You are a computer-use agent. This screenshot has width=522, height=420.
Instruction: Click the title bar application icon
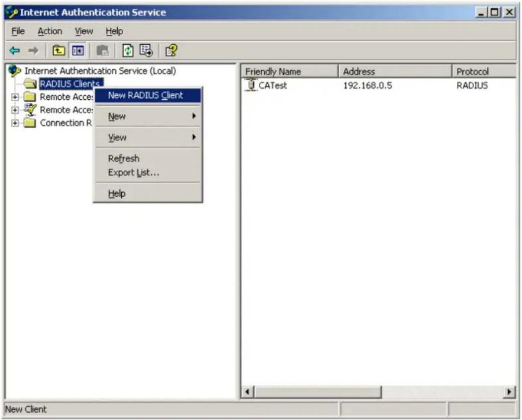coord(11,12)
